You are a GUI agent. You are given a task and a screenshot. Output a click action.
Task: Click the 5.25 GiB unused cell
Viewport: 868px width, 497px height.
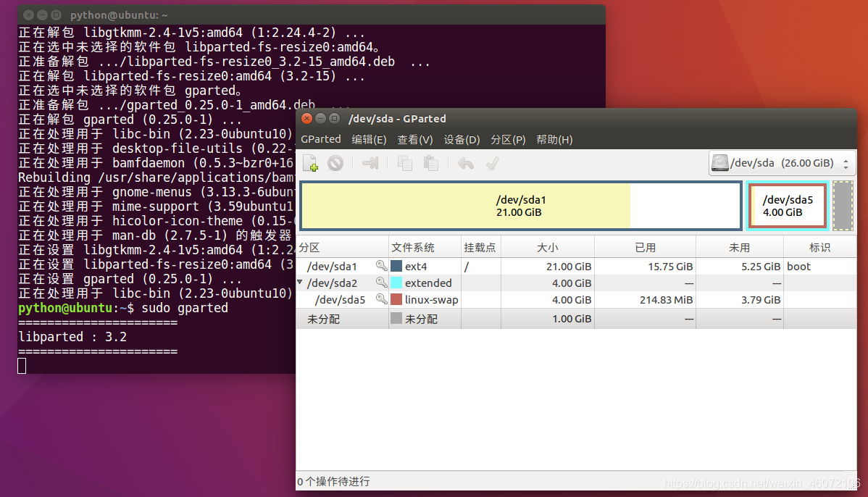pyautogui.click(x=761, y=266)
